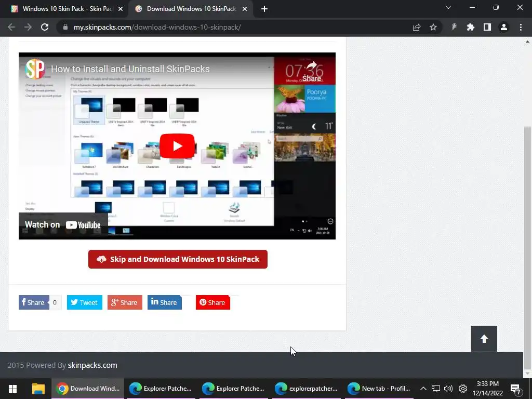The height and width of the screenshot is (399, 532).
Task: Open network status tray icon
Action: point(436,389)
